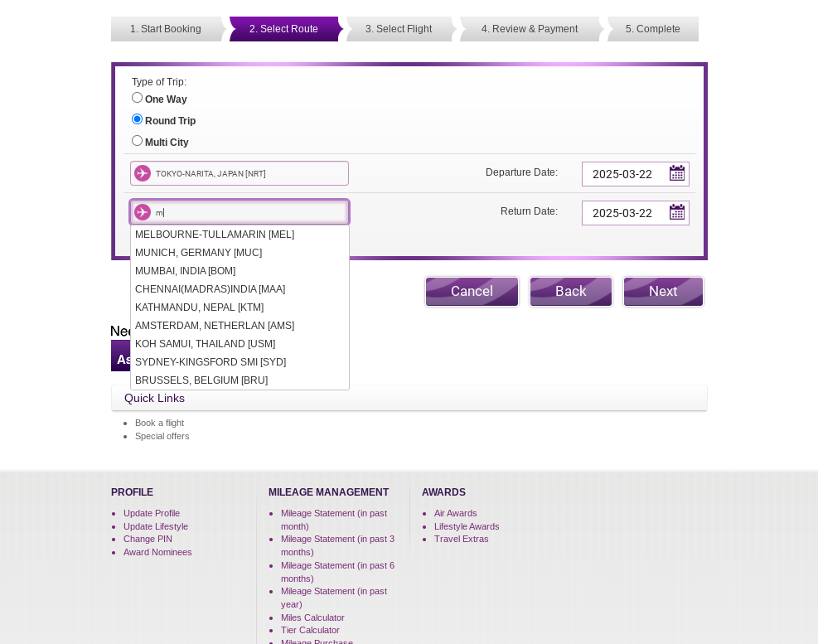Click the Cancel button
This screenshot has width=818, height=644.
click(x=472, y=291)
